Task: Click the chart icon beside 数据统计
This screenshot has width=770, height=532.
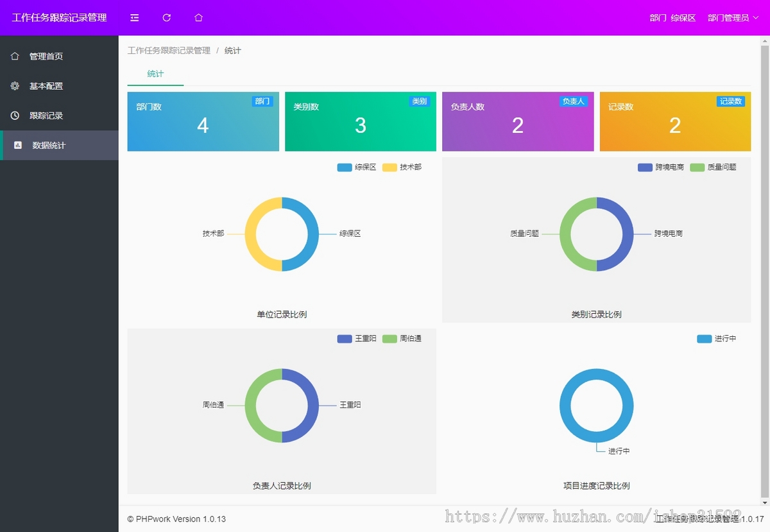Action: tap(18, 146)
